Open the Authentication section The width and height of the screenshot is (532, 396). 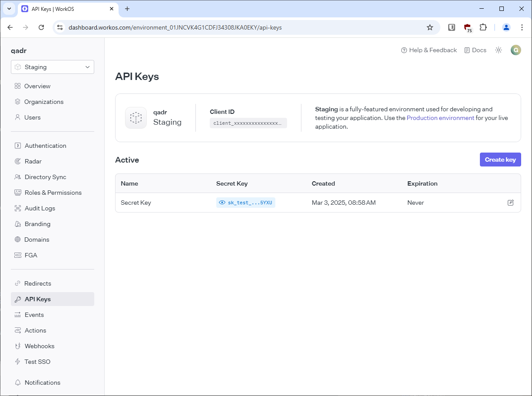[45, 145]
